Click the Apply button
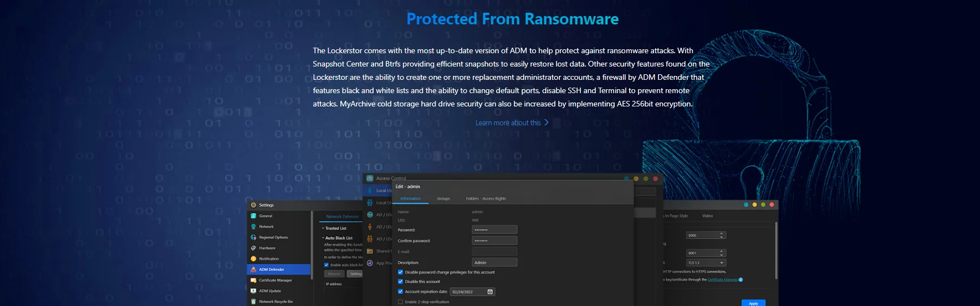This screenshot has width=980, height=306. [753, 303]
